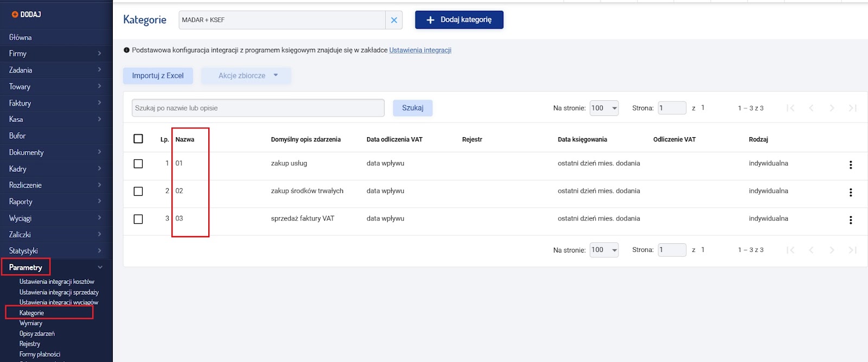Screen dimensions: 868x362
Task: Open Wymiary in the Parametry submenu
Action: [31, 323]
